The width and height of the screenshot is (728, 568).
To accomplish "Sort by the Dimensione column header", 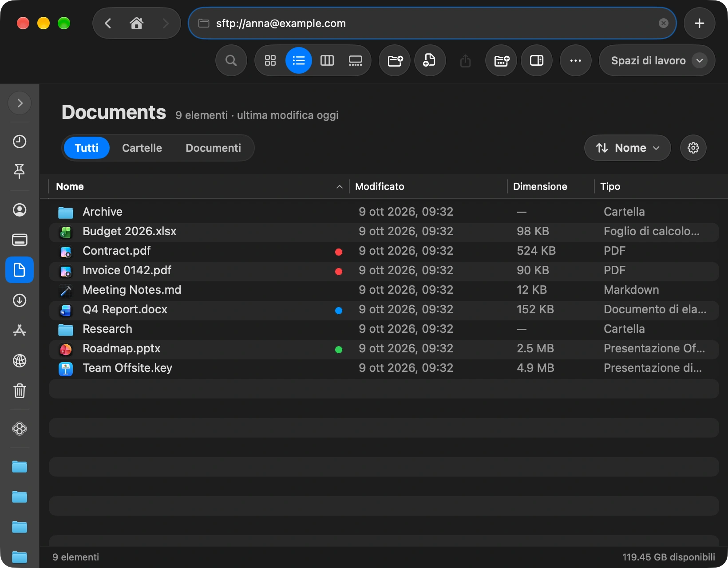I will tap(551, 186).
